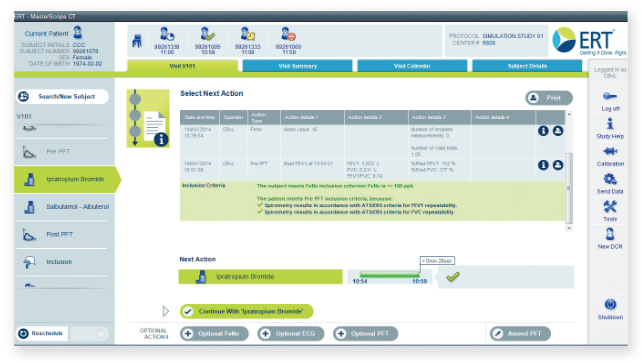
Task: Click the Amend PFT button
Action: point(520,334)
